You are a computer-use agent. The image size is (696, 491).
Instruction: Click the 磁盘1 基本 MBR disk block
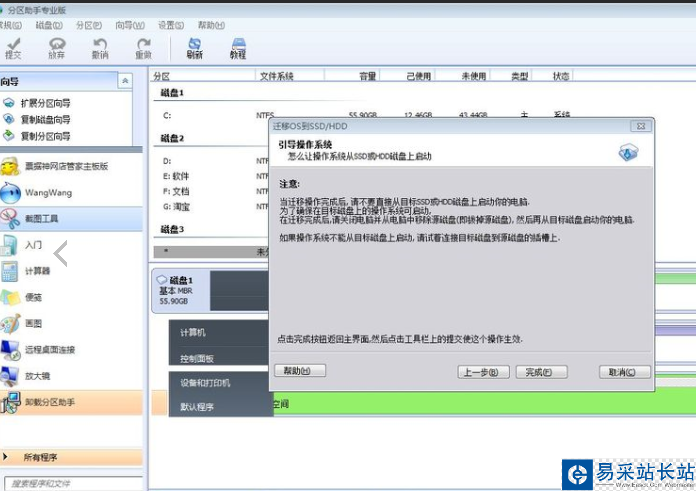tap(180, 290)
